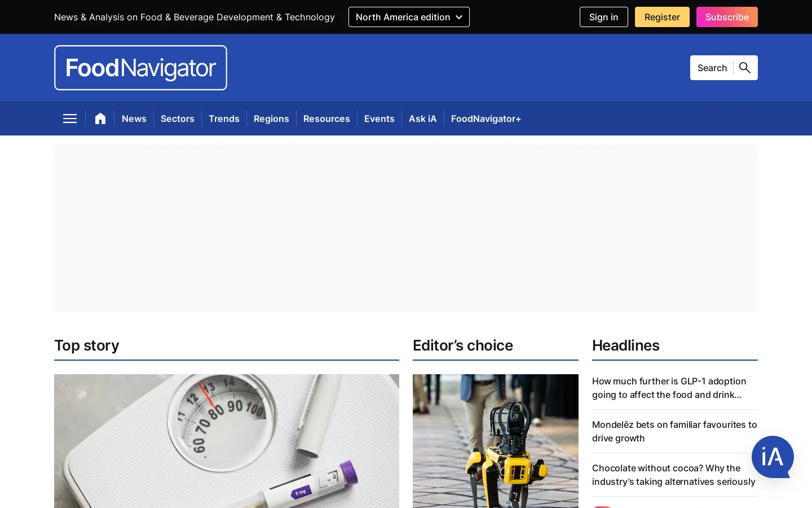The width and height of the screenshot is (812, 508).
Task: Click the Sign in button
Action: point(604,17)
